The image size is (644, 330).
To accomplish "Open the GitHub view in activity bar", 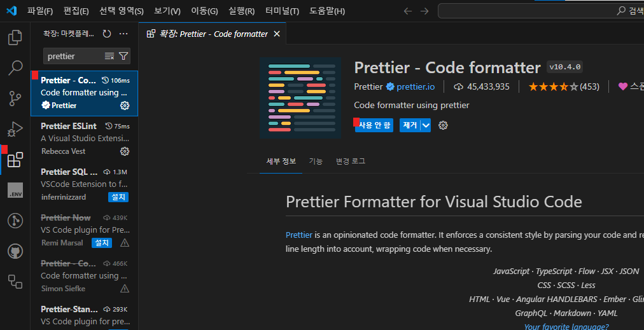I will (15, 251).
